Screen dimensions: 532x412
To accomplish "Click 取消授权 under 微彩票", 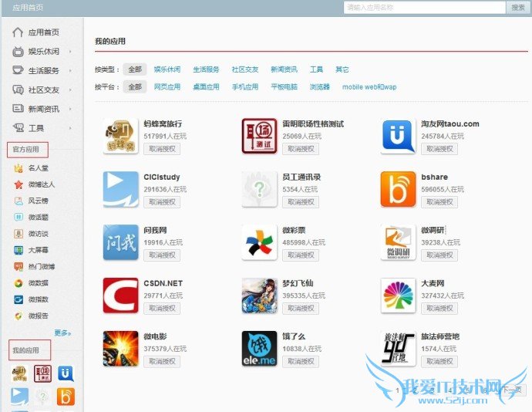I will [301, 255].
